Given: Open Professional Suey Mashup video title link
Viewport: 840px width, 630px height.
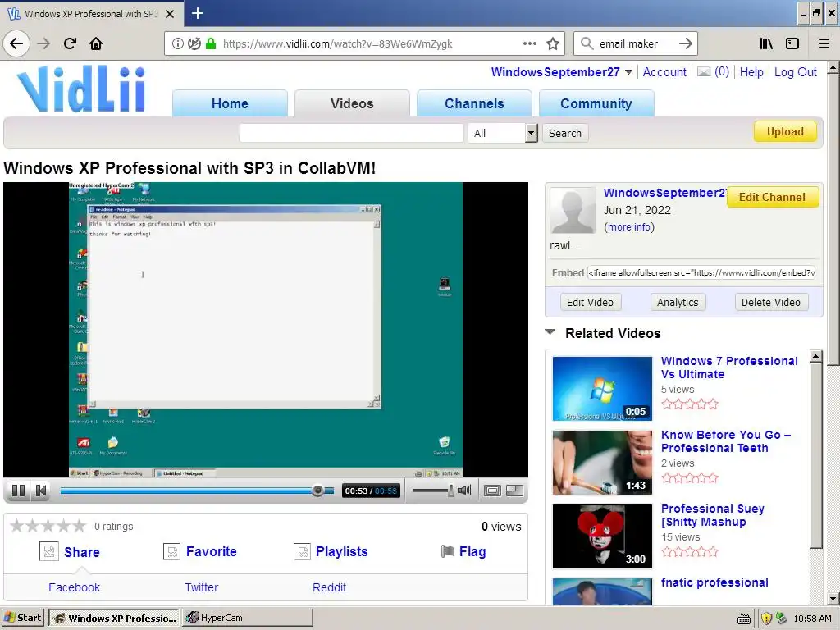Looking at the screenshot, I should pyautogui.click(x=713, y=515).
